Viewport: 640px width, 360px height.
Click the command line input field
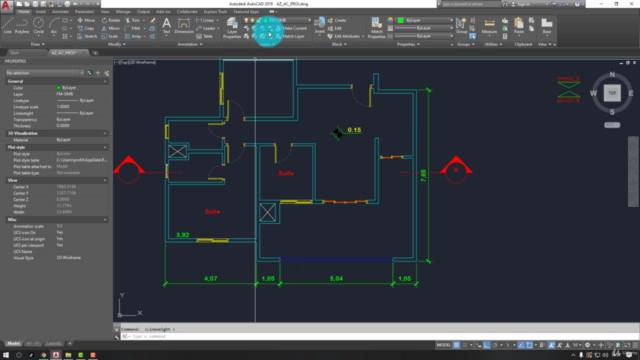[380, 336]
